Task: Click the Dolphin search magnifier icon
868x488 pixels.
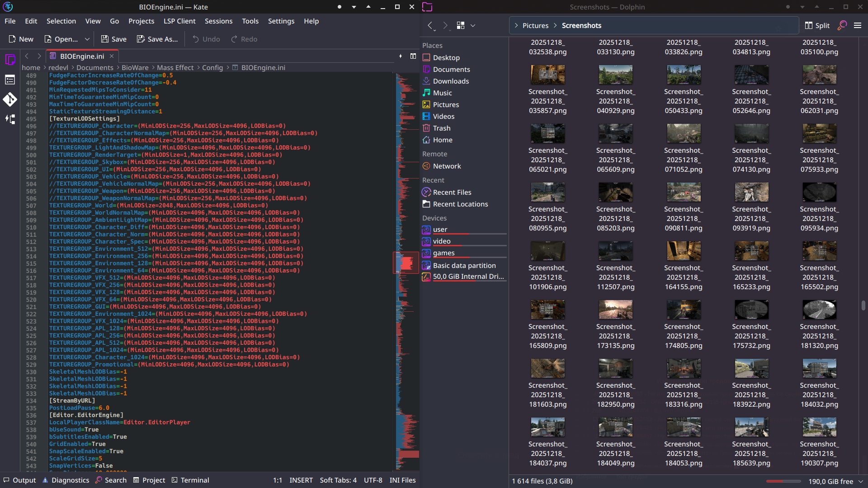Action: point(842,25)
